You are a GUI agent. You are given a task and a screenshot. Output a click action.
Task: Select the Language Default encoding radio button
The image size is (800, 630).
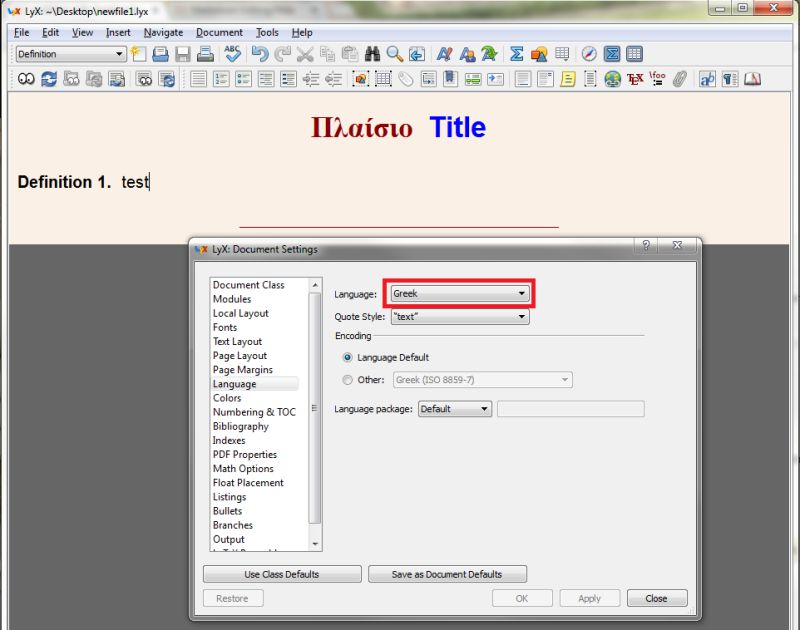348,357
